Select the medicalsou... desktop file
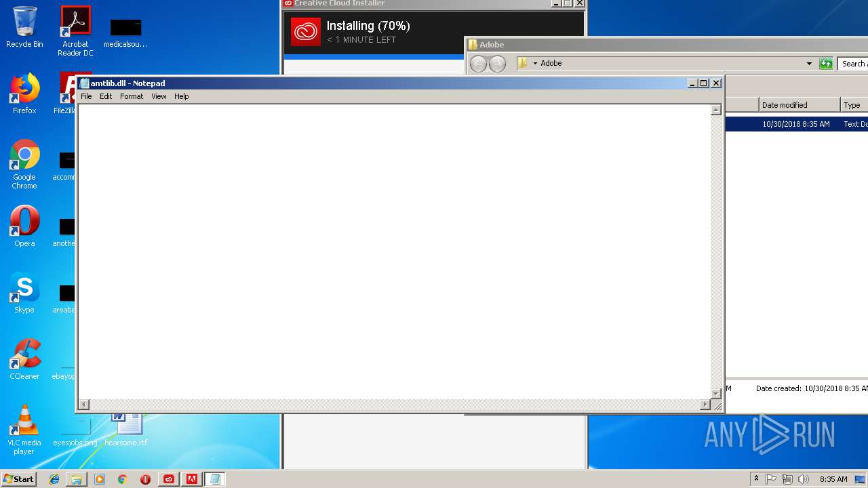 click(x=125, y=33)
